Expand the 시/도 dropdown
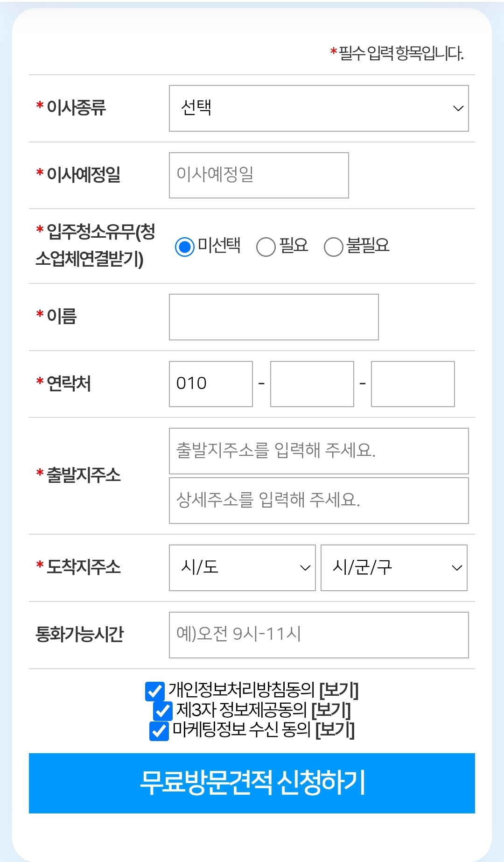 (242, 568)
